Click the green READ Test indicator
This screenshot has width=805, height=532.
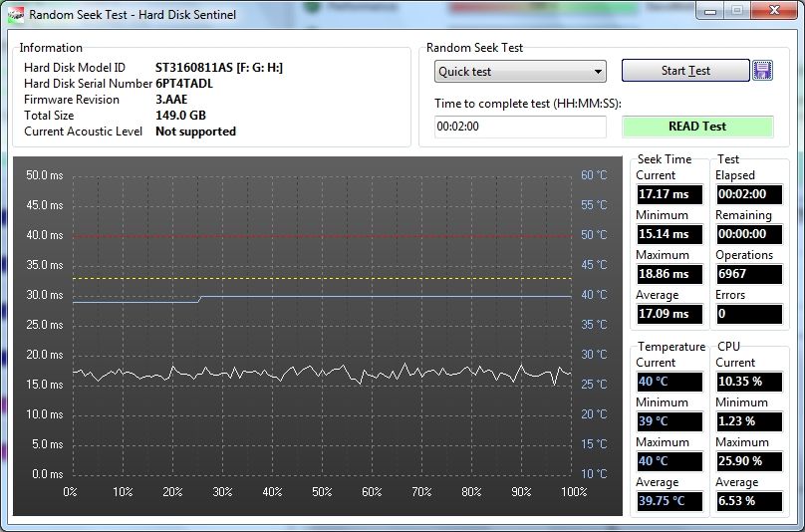click(697, 127)
